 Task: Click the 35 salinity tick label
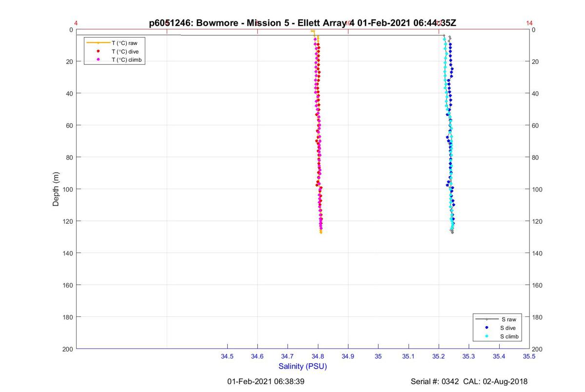coord(378,357)
